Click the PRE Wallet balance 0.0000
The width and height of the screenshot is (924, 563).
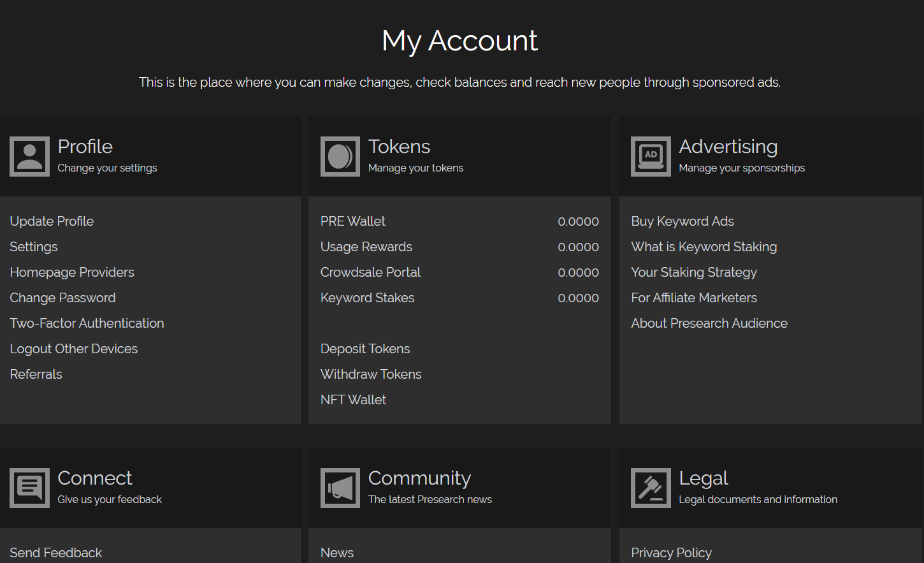click(579, 222)
